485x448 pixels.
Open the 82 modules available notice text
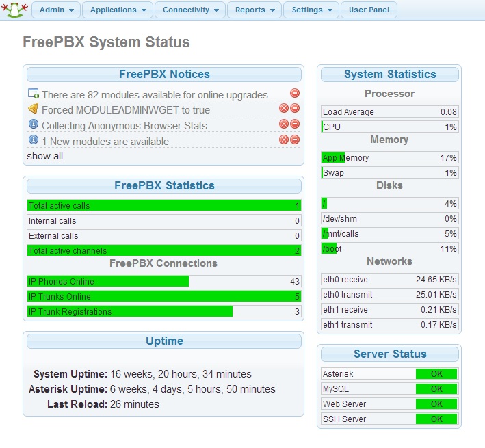(155, 95)
